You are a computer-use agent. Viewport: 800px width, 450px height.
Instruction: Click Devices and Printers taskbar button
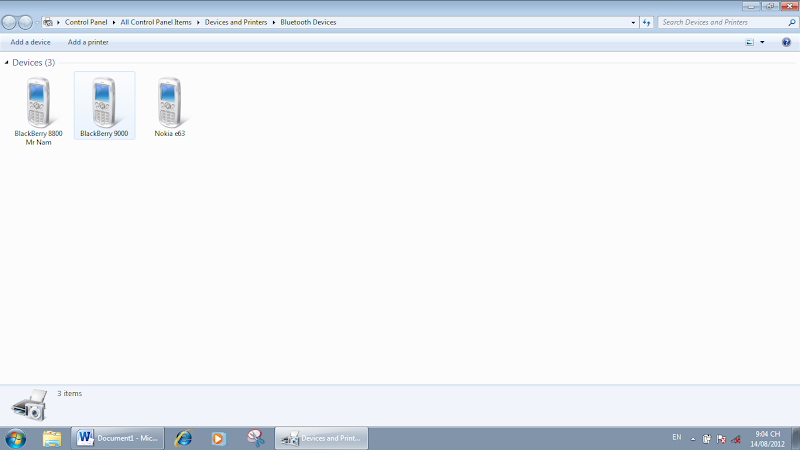(321, 438)
